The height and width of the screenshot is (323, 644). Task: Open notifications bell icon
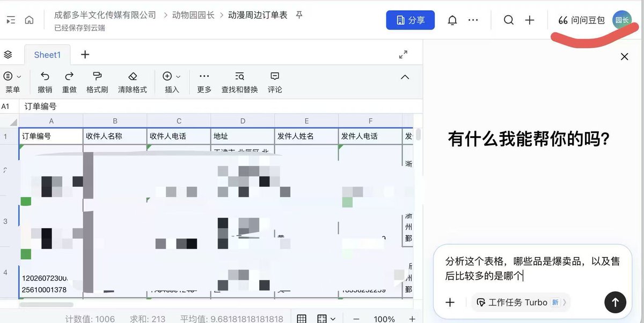coord(453,20)
